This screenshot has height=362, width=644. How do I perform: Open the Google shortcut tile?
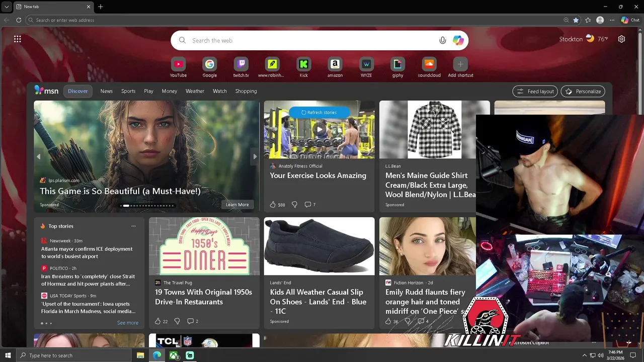point(210,64)
